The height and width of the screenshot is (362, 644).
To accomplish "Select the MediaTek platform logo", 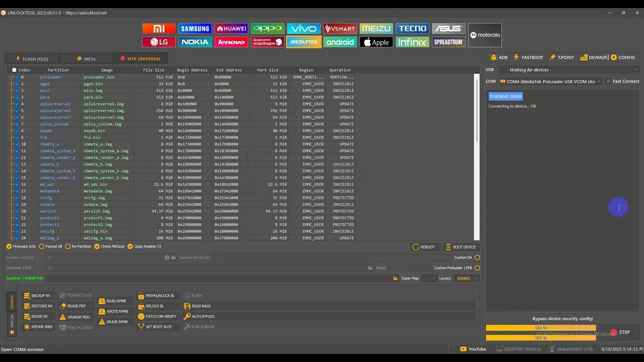I will point(304,42).
